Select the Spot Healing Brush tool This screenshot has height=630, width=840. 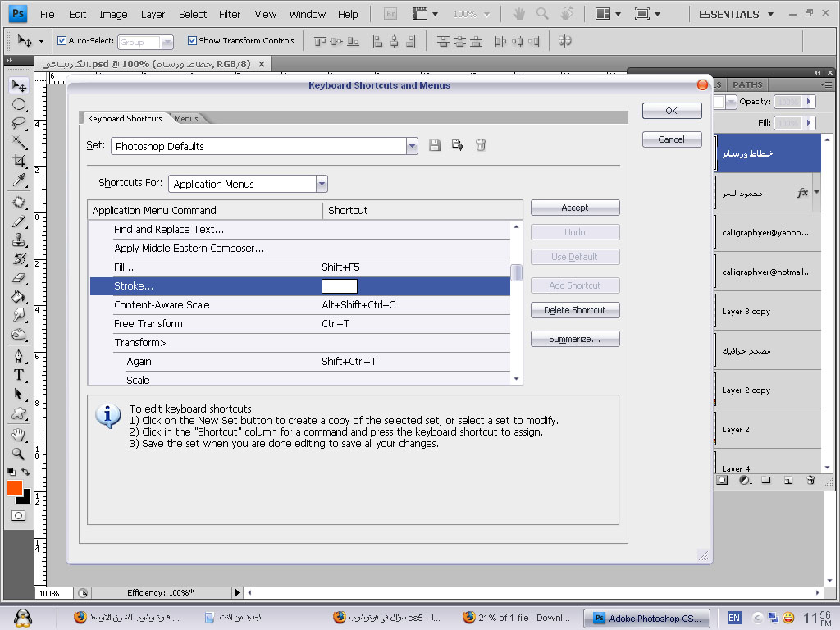pyautogui.click(x=19, y=202)
